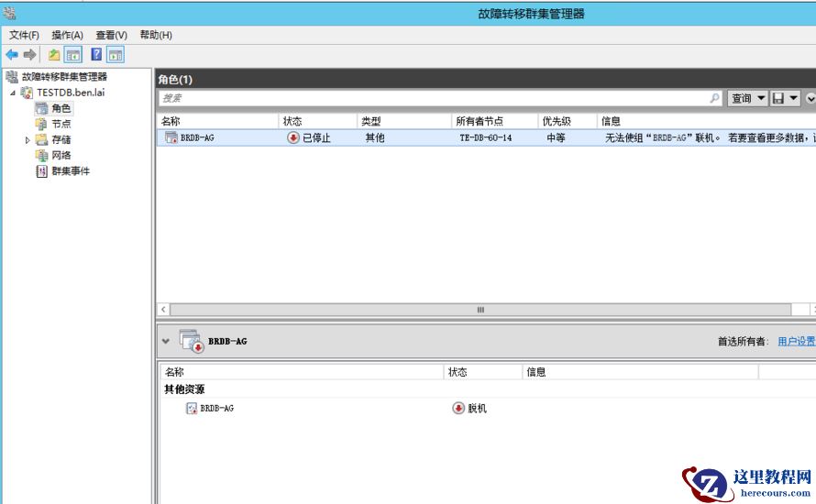Expand the 存储 tree node
Image resolution: width=816 pixels, height=504 pixels.
click(x=28, y=140)
